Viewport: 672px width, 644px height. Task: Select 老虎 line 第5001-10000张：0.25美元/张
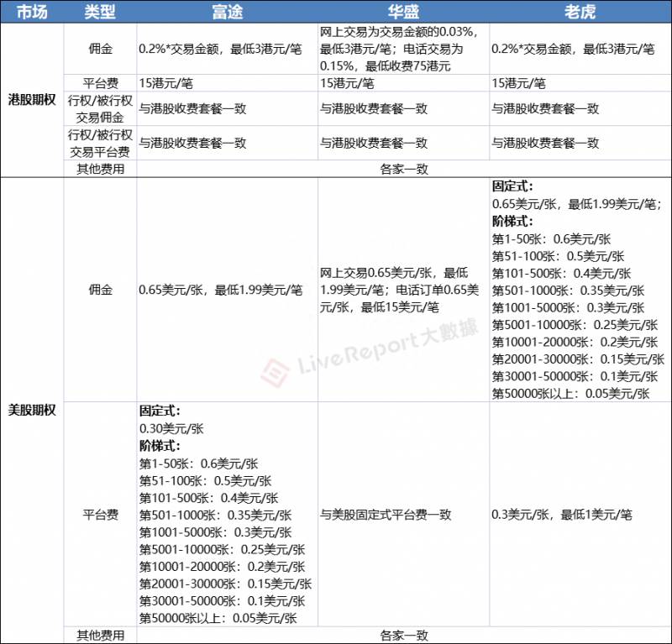575,325
